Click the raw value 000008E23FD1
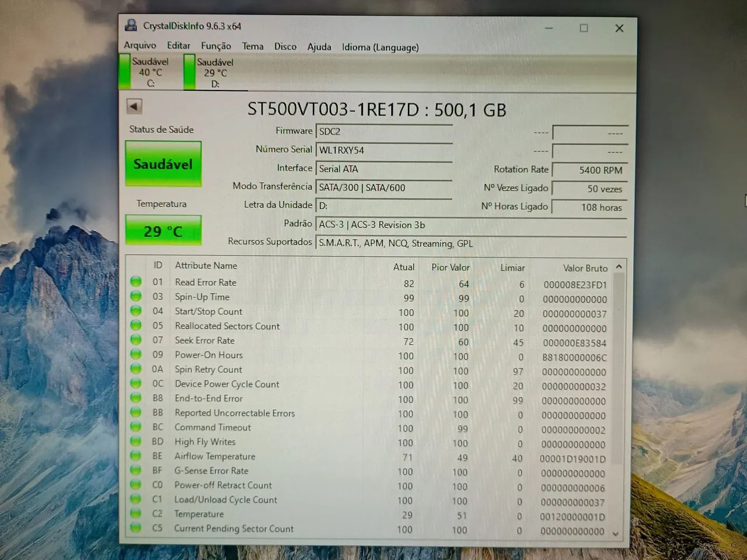The height and width of the screenshot is (560, 747). tap(575, 285)
